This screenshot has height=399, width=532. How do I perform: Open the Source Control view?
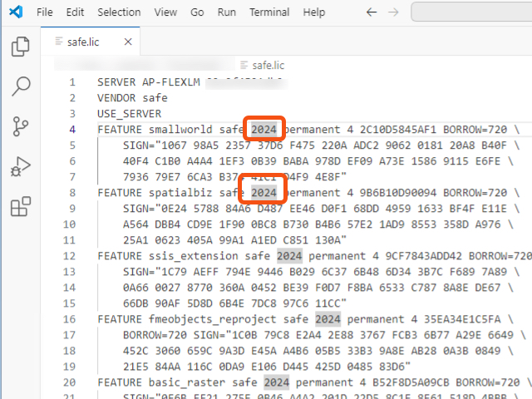click(x=20, y=126)
